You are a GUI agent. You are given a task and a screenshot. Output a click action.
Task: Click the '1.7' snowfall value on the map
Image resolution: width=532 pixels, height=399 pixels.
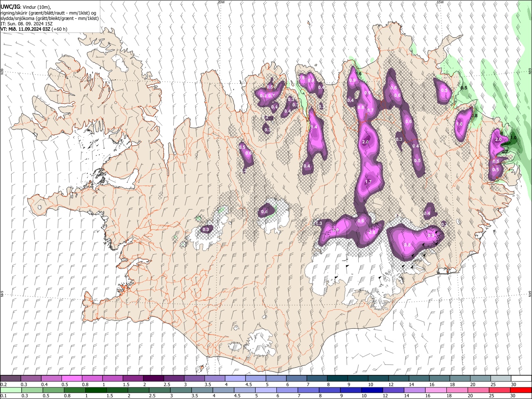368,182
